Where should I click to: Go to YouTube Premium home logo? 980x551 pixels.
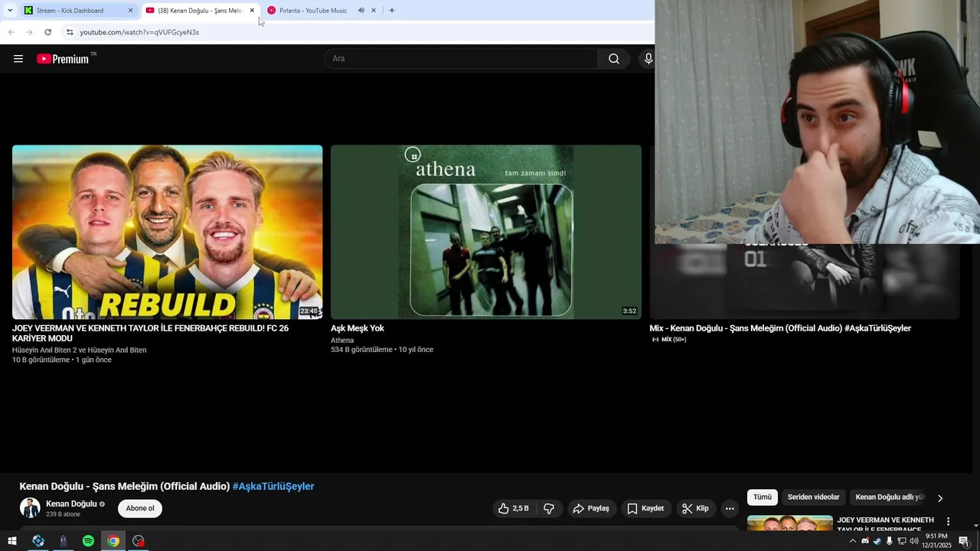click(64, 59)
